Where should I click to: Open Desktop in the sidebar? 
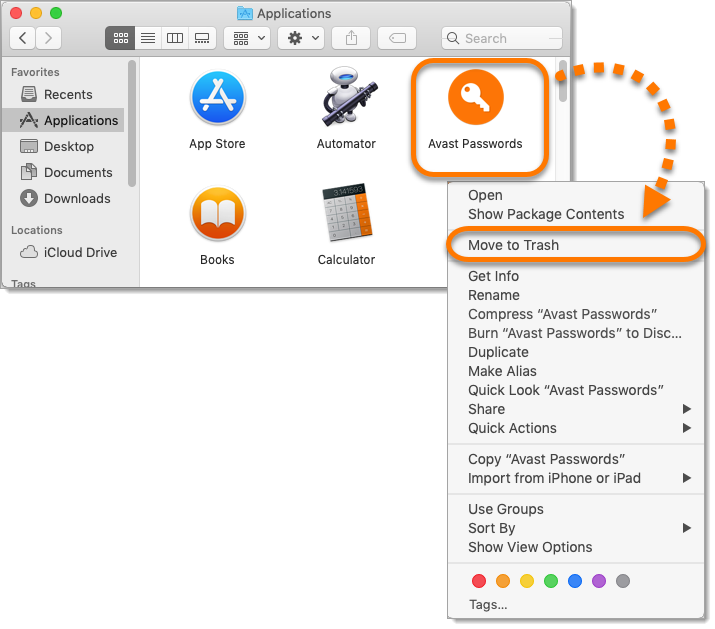pos(63,146)
